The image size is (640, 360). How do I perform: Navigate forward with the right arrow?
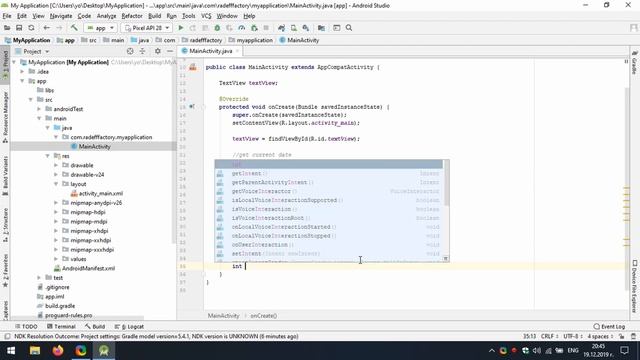pyautogui.click(x=59, y=28)
